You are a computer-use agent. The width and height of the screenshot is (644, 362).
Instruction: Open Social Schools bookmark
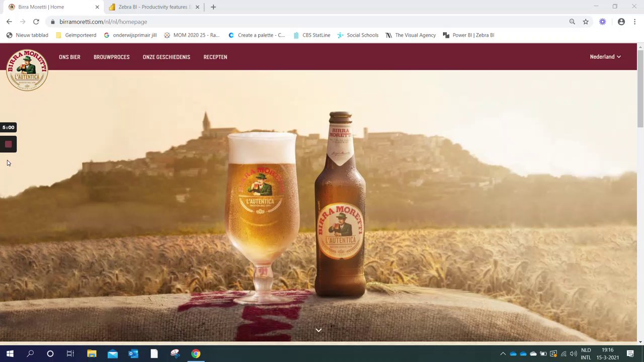click(358, 35)
